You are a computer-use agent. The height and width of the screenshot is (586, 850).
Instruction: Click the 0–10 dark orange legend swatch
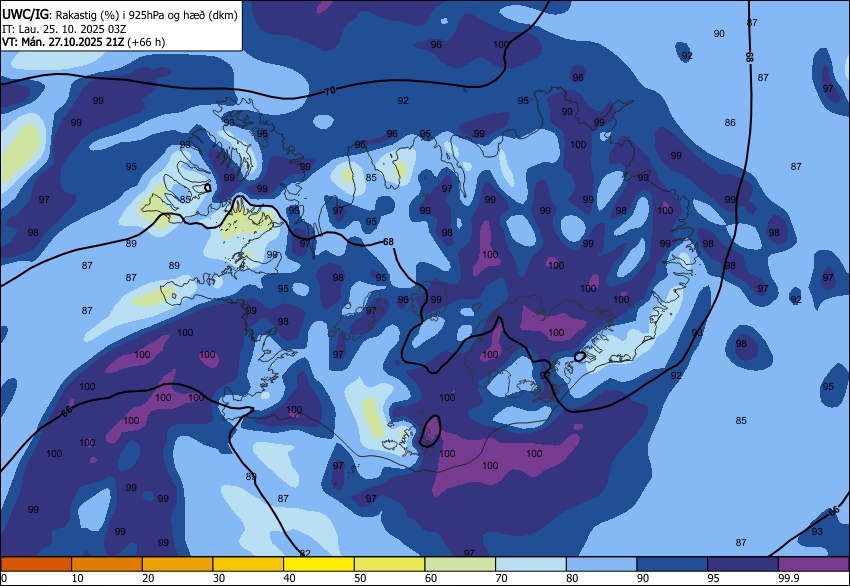(x=36, y=564)
